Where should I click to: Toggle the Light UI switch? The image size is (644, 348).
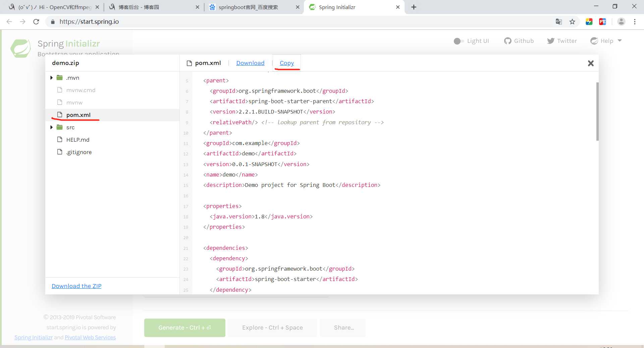(459, 41)
